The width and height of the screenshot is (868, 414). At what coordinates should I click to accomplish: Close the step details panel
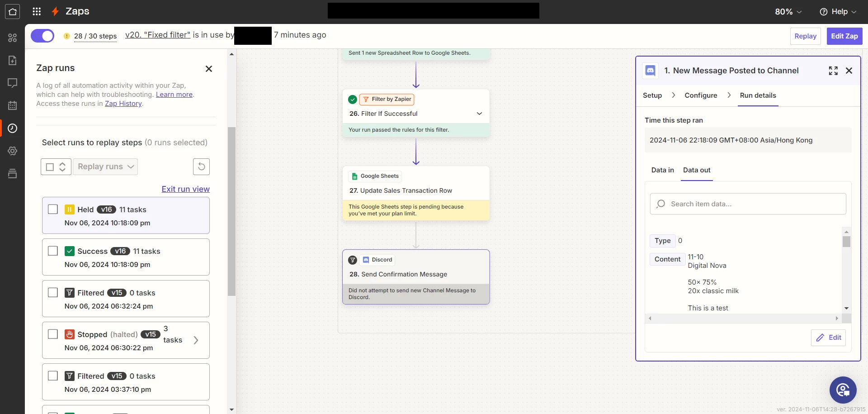click(849, 71)
